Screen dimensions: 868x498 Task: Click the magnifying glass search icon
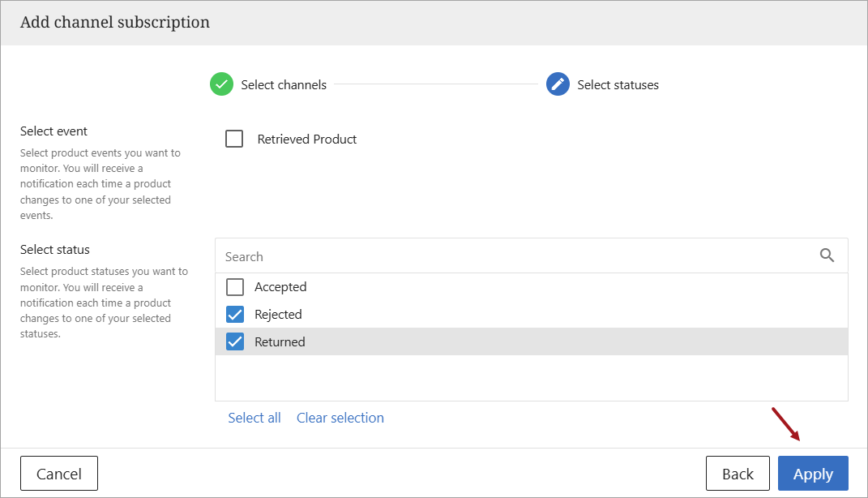click(x=827, y=256)
